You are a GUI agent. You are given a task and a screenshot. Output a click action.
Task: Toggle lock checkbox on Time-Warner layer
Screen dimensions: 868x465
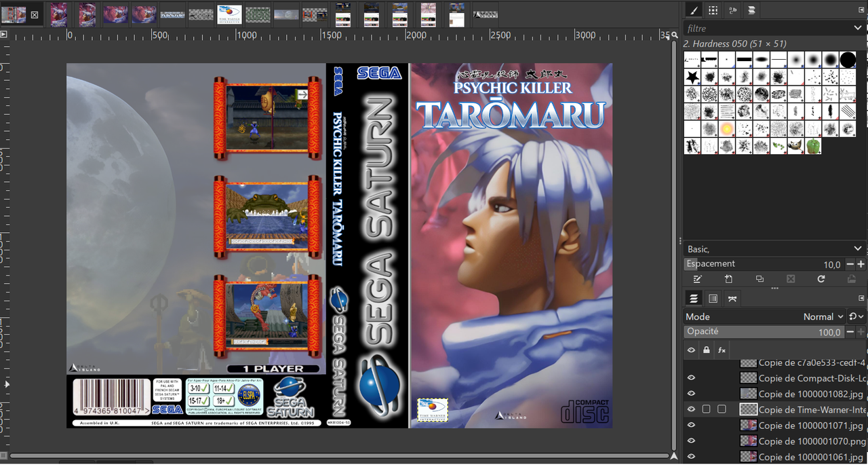point(707,409)
